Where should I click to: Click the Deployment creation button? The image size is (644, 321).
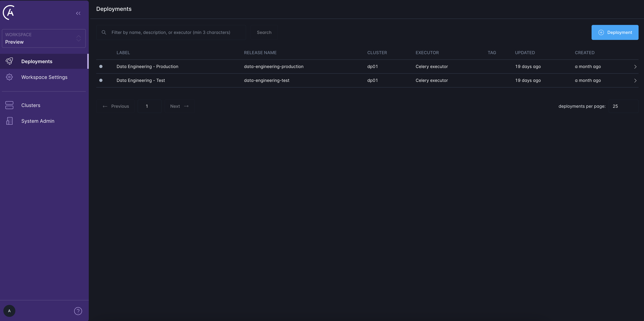615,32
